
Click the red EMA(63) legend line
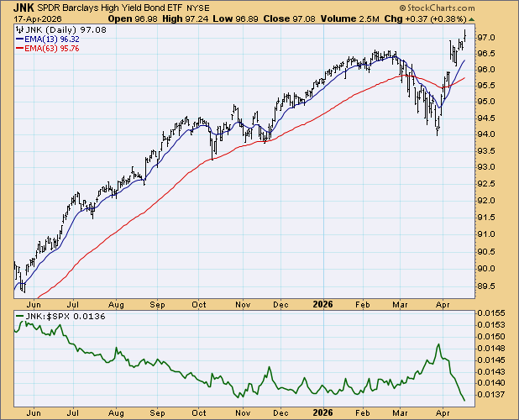21,48
